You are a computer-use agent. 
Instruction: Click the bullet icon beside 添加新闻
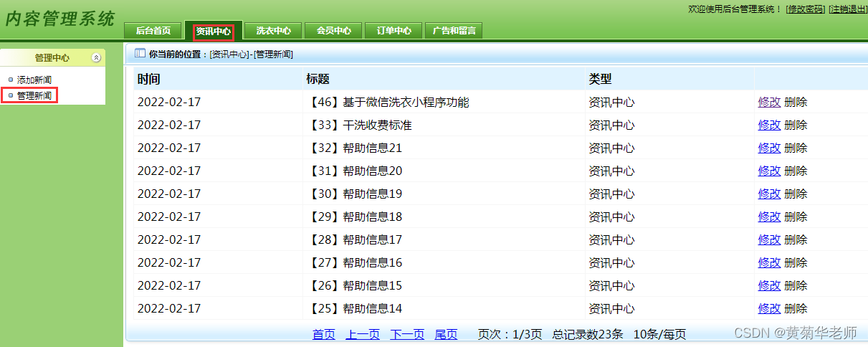[10, 80]
